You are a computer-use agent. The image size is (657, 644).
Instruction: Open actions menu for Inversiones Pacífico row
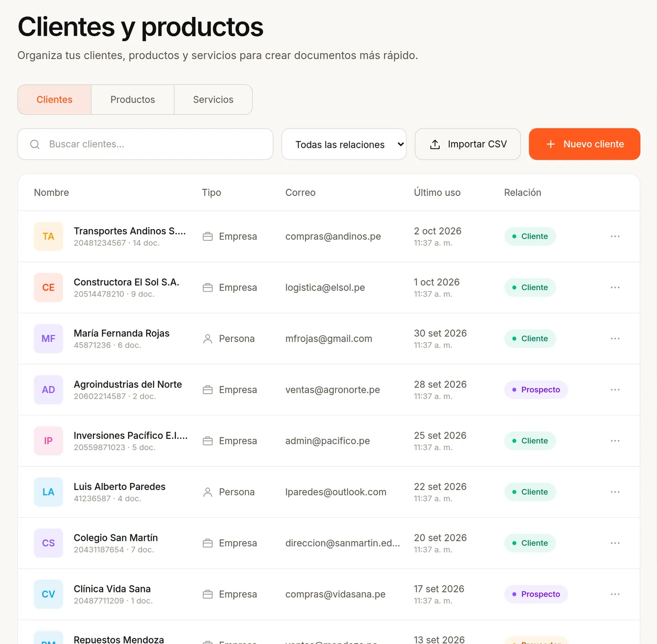point(615,441)
